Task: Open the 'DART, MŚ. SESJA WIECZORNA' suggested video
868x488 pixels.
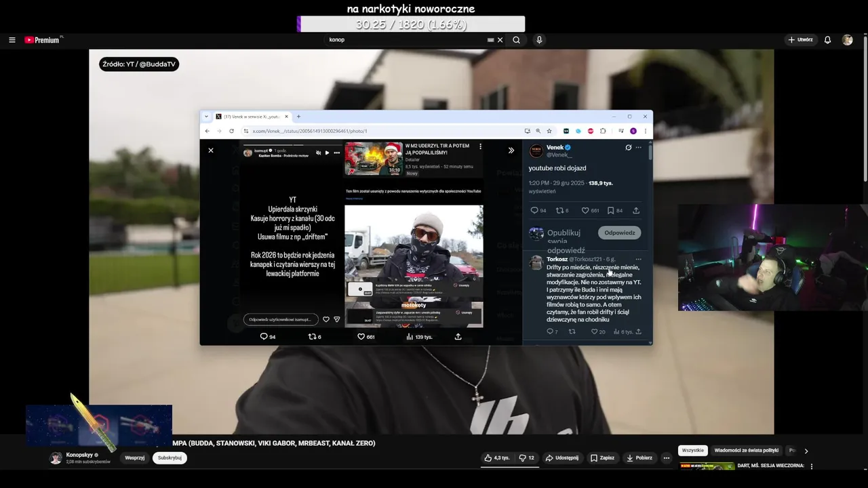Action: 770,466
